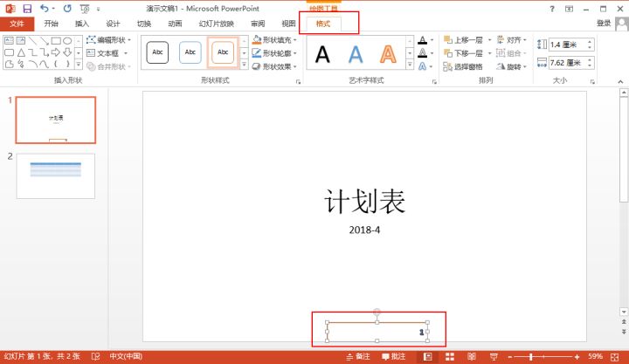
Task: Toggle the comments (批注) pane
Action: pyautogui.click(x=393, y=356)
